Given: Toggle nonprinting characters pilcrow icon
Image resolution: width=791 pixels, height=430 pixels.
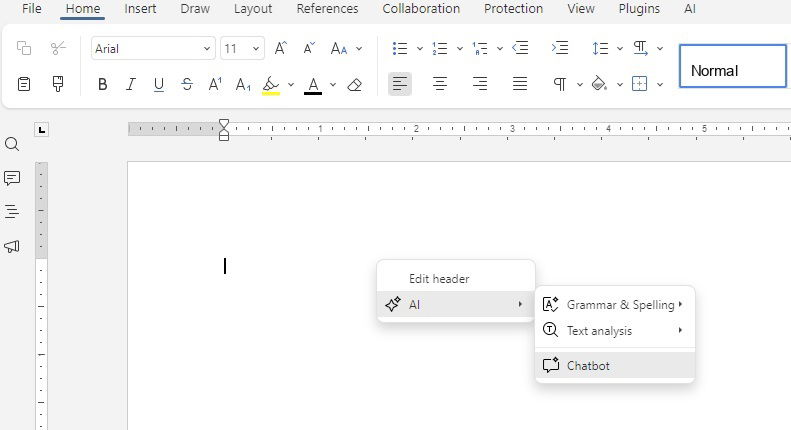Looking at the screenshot, I should click(560, 84).
